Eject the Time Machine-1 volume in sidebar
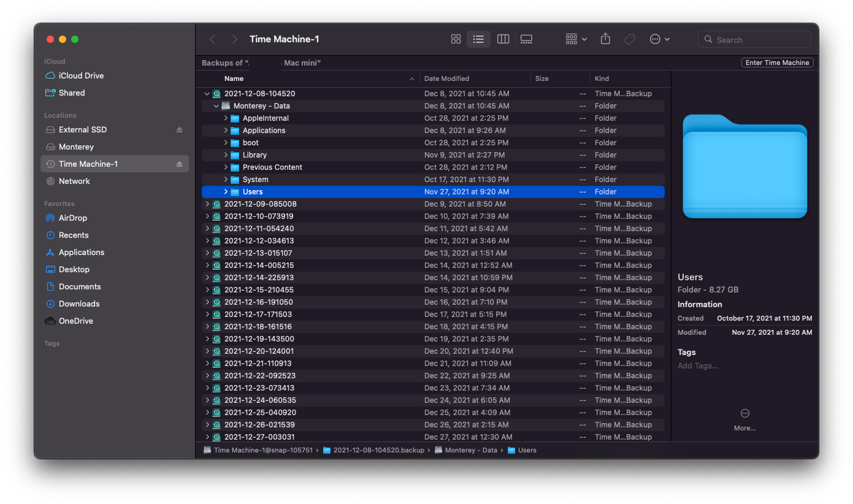The width and height of the screenshot is (853, 504). click(180, 164)
